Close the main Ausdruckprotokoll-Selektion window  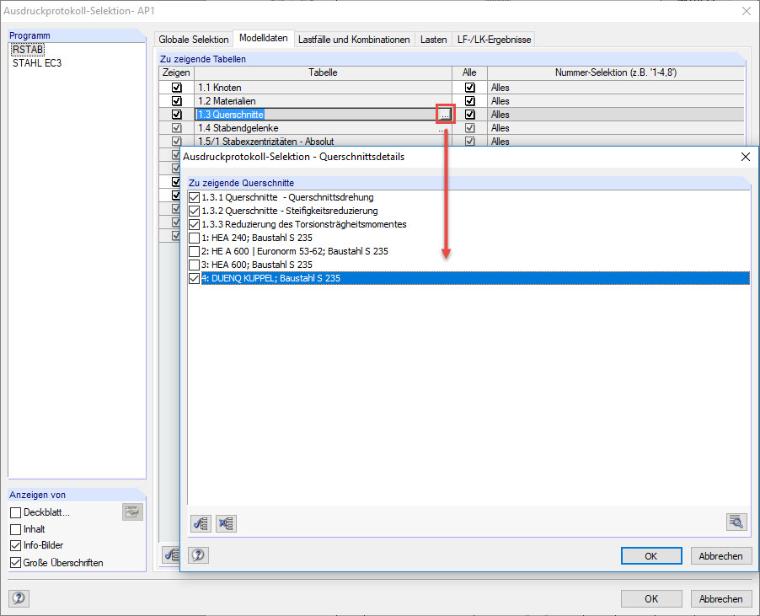click(746, 11)
